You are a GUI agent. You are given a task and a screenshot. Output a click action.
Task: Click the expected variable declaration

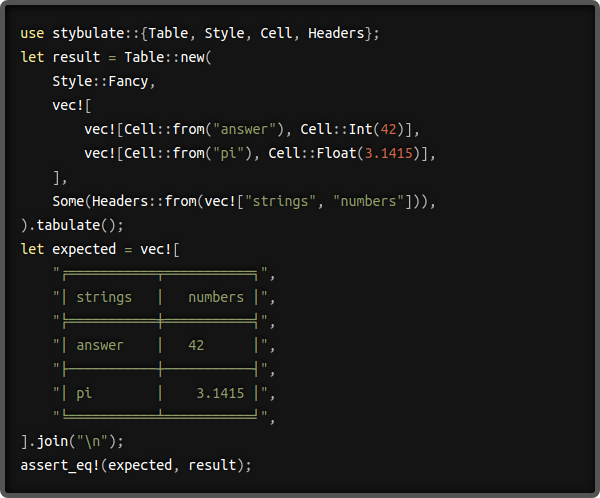point(84,250)
